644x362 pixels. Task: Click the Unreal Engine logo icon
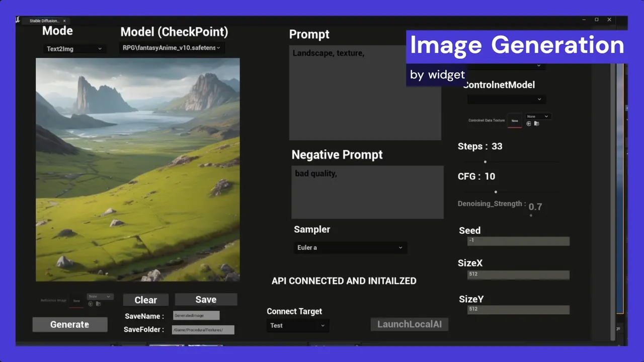(x=18, y=20)
